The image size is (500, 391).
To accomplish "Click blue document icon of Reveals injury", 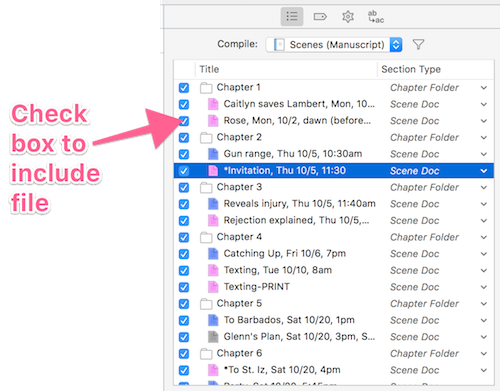I will click(x=213, y=204).
